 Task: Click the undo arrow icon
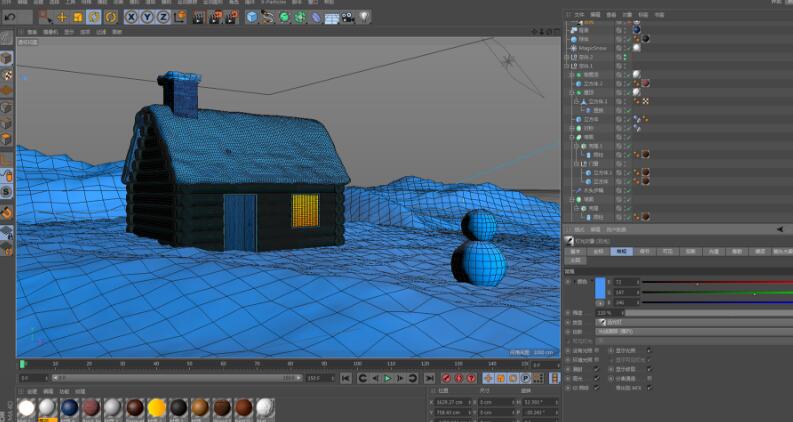click(x=10, y=16)
